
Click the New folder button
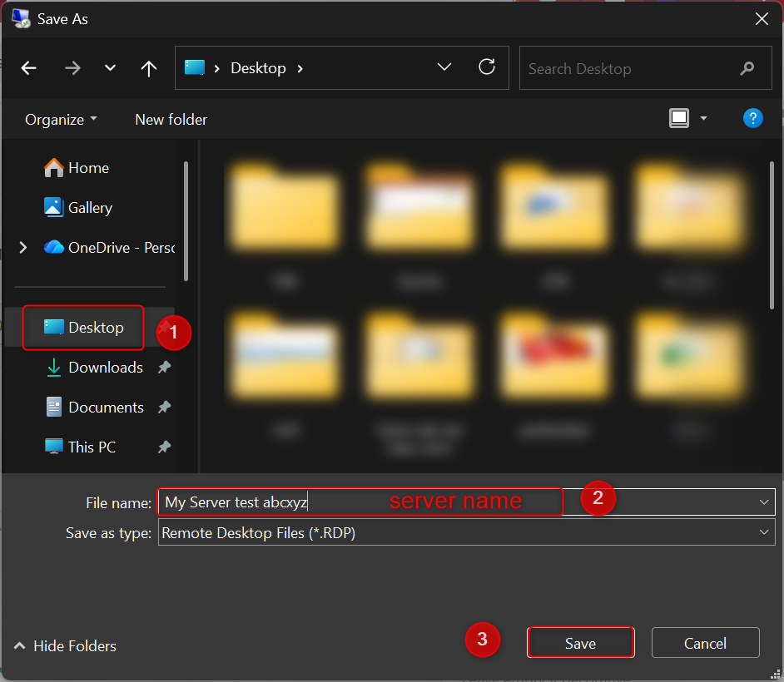click(x=171, y=120)
